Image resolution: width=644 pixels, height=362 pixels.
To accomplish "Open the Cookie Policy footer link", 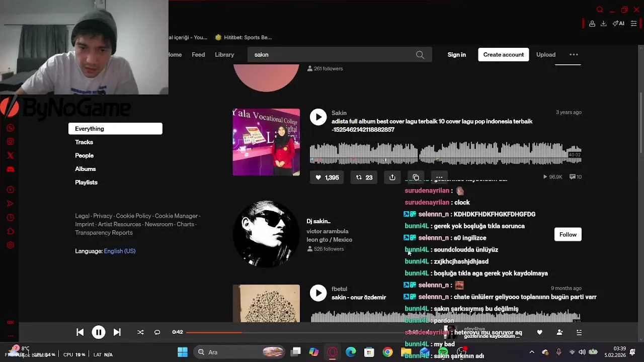I will tap(133, 216).
